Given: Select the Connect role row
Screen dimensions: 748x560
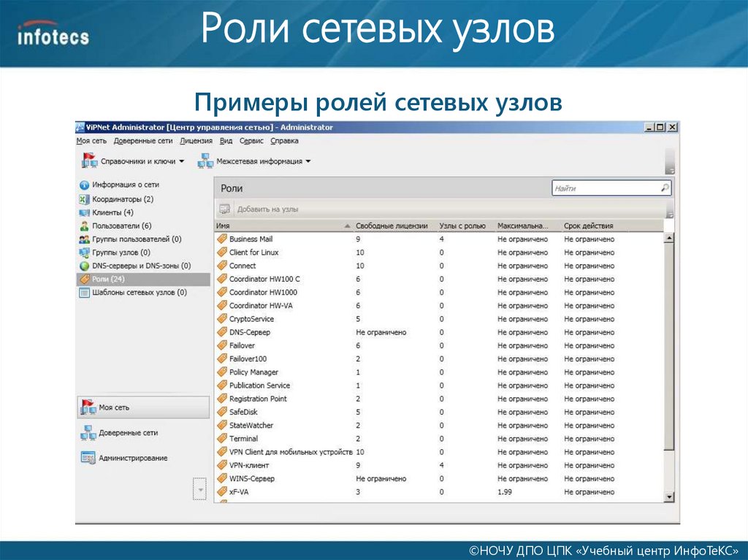Looking at the screenshot, I should tap(439, 266).
